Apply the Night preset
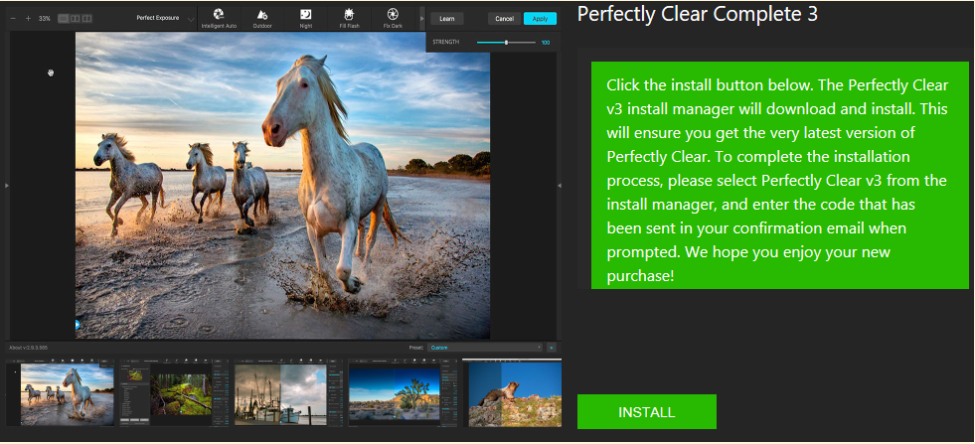 coord(306,19)
